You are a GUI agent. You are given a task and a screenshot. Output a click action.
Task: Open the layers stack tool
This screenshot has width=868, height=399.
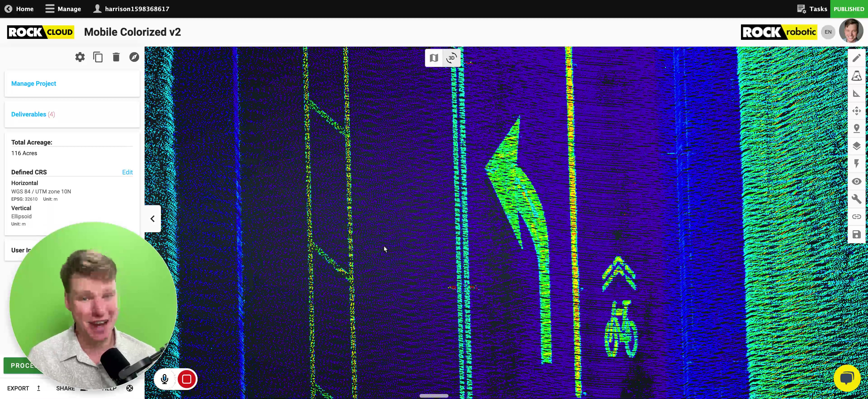(x=856, y=146)
